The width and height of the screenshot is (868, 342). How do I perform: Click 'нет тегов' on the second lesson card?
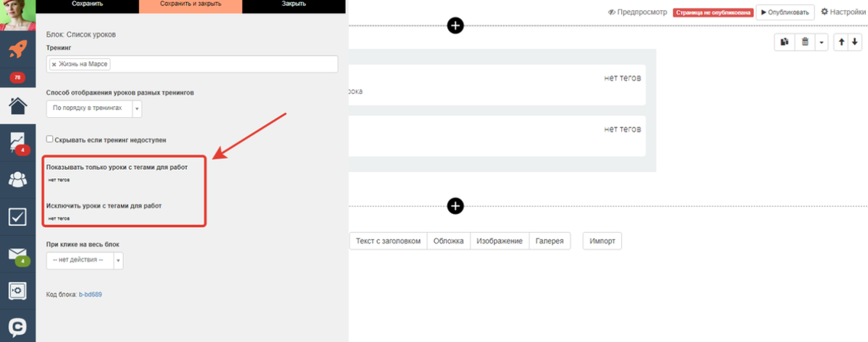click(x=622, y=129)
